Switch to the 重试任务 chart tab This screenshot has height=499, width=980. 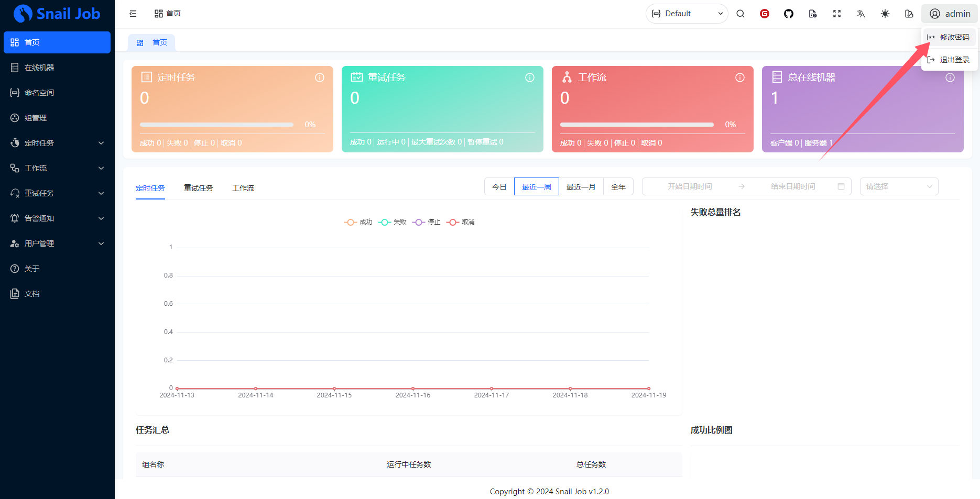(198, 188)
